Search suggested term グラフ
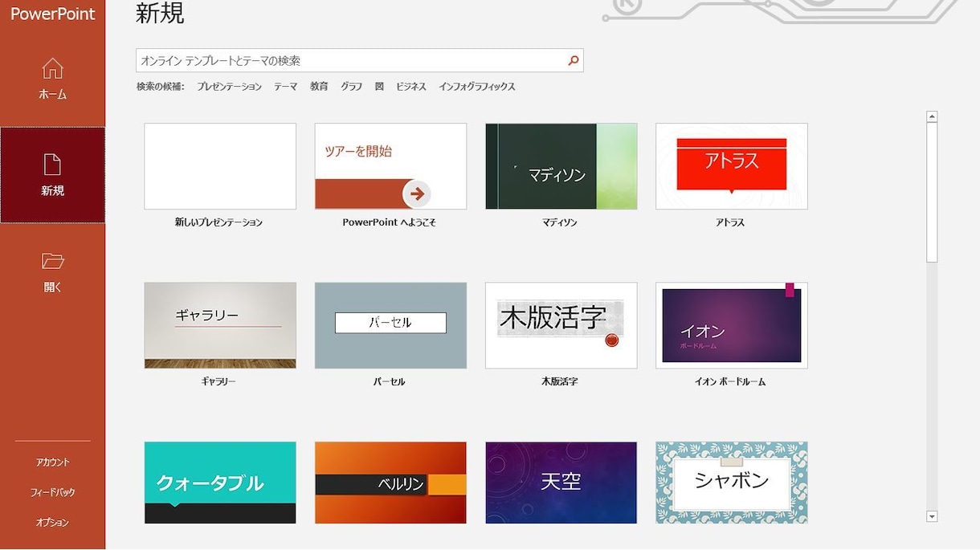Screen dimensions: 980x550 [351, 87]
